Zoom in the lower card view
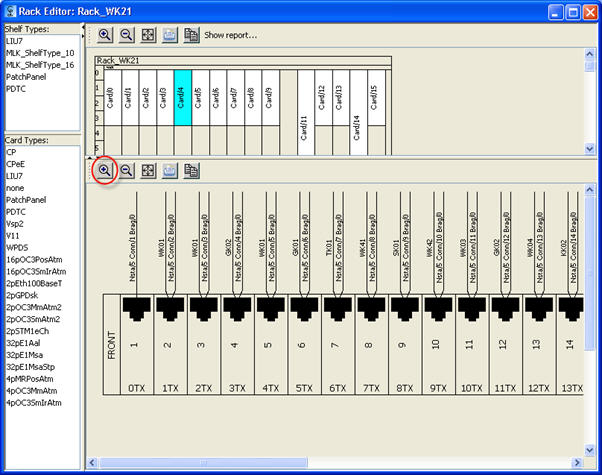Screen dimensions: 602x475 (105, 170)
